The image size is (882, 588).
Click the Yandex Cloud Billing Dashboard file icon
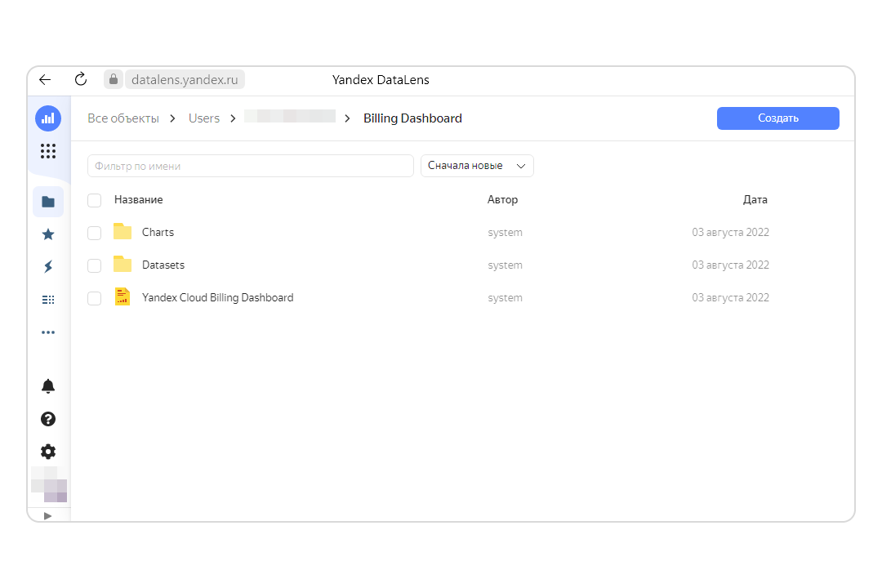[x=122, y=296]
